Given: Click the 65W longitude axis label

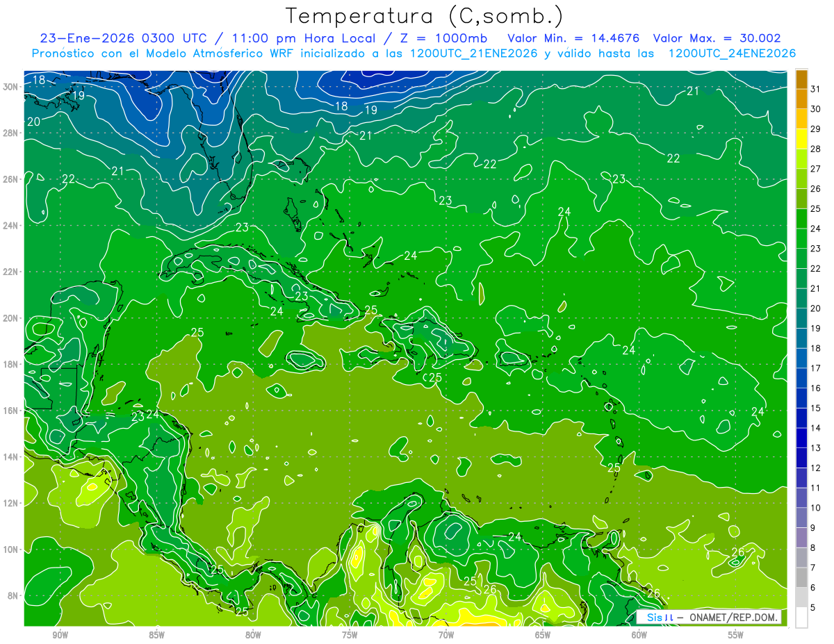Looking at the screenshot, I should 543,634.
